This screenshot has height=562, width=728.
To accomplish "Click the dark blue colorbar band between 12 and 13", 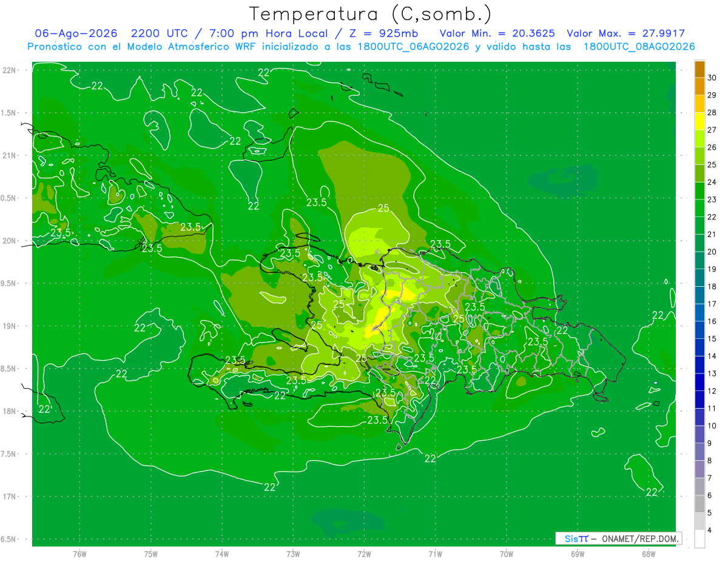I will click(699, 383).
